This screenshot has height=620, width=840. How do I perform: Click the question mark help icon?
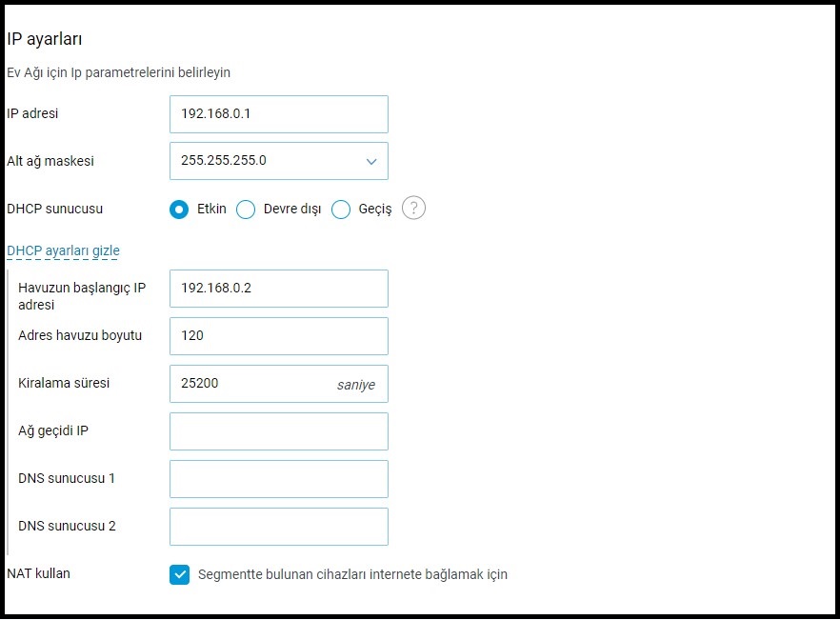tap(413, 209)
